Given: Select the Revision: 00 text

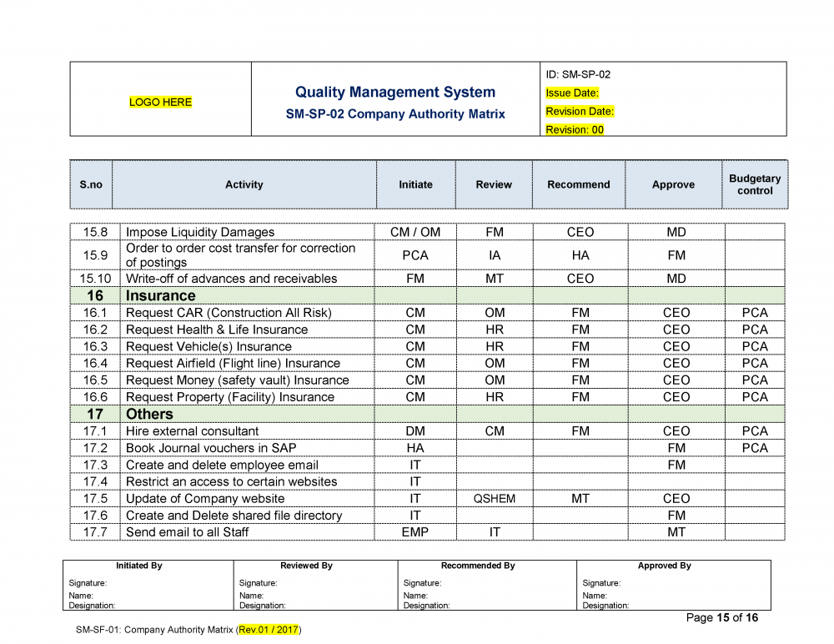Looking at the screenshot, I should coord(575,130).
